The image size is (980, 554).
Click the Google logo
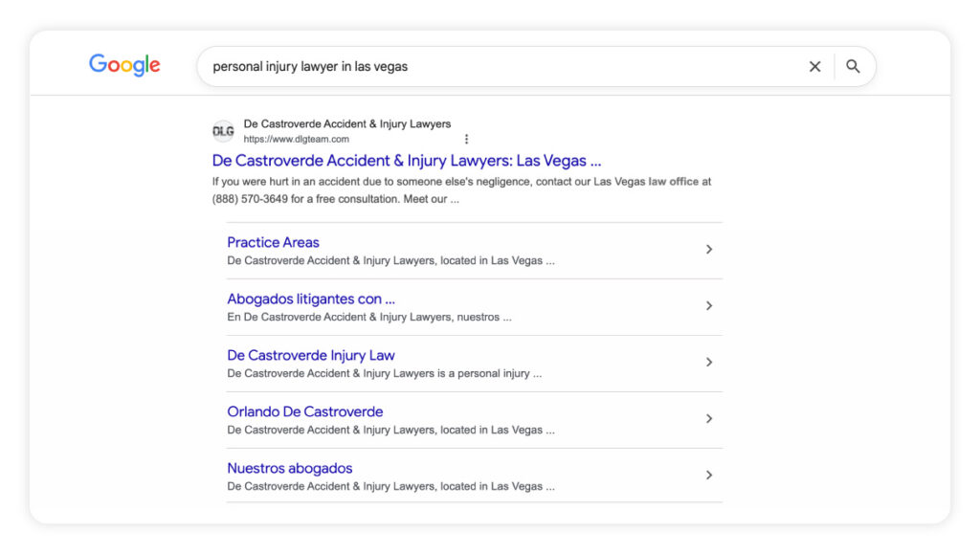click(124, 65)
